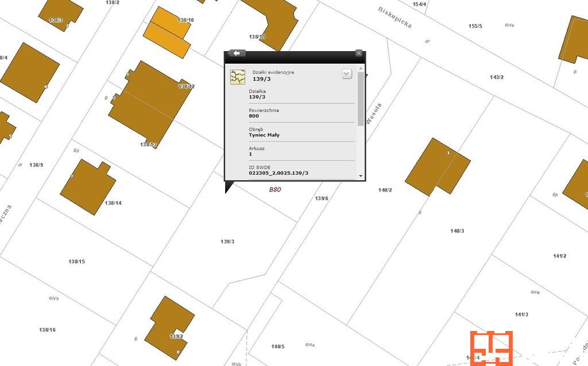Image resolution: width=588 pixels, height=366 pixels.
Task: Click parcel label 155/5 on the map
Action: click(475, 26)
